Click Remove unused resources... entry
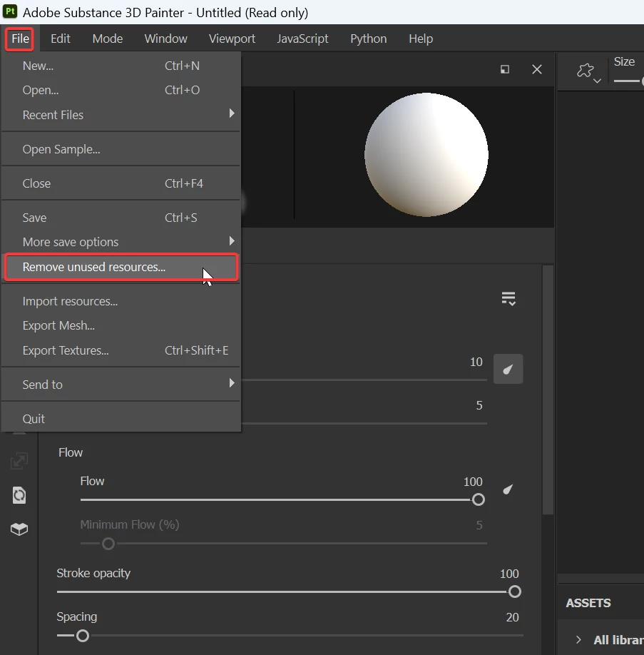The height and width of the screenshot is (655, 644). pyautogui.click(x=121, y=267)
